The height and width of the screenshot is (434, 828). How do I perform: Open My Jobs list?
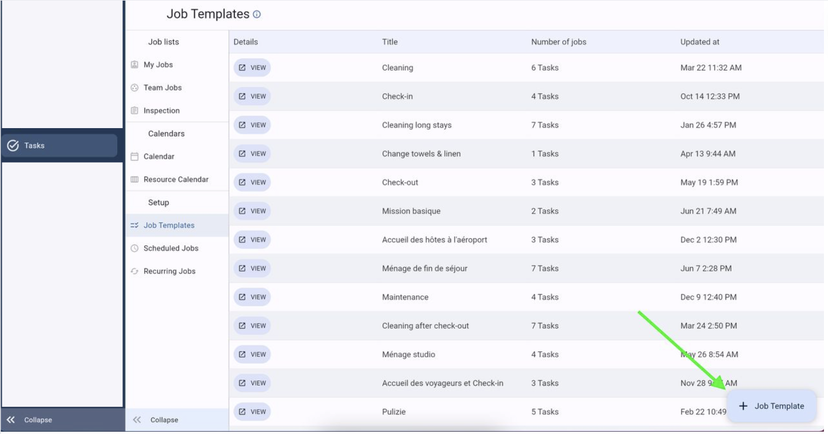(158, 64)
